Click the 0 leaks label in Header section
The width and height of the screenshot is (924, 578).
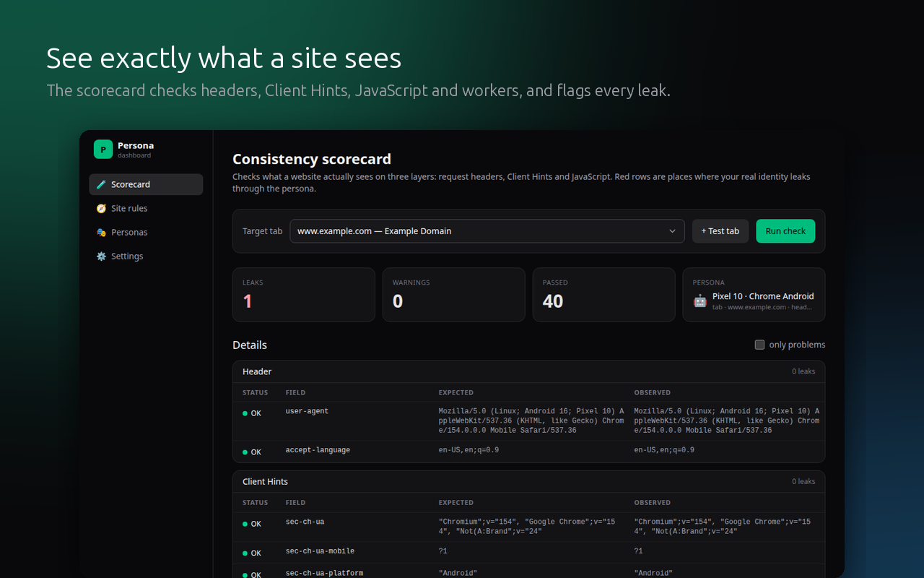[x=803, y=371]
